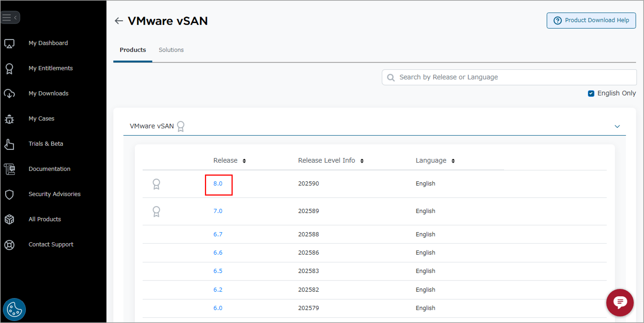The image size is (644, 323).
Task: Uncheck the English Only checkbox
Action: [591, 93]
